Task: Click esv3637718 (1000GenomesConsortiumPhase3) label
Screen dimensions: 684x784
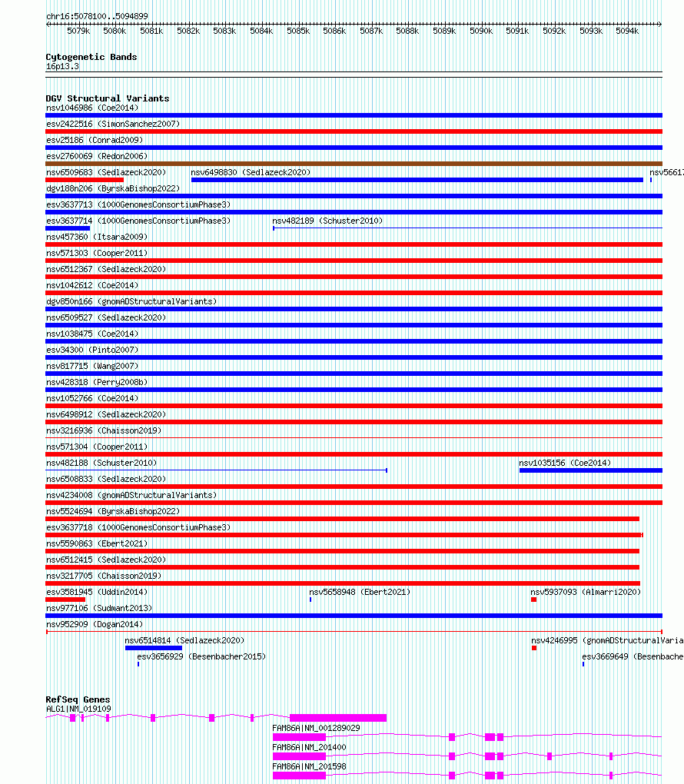Action: pos(138,527)
